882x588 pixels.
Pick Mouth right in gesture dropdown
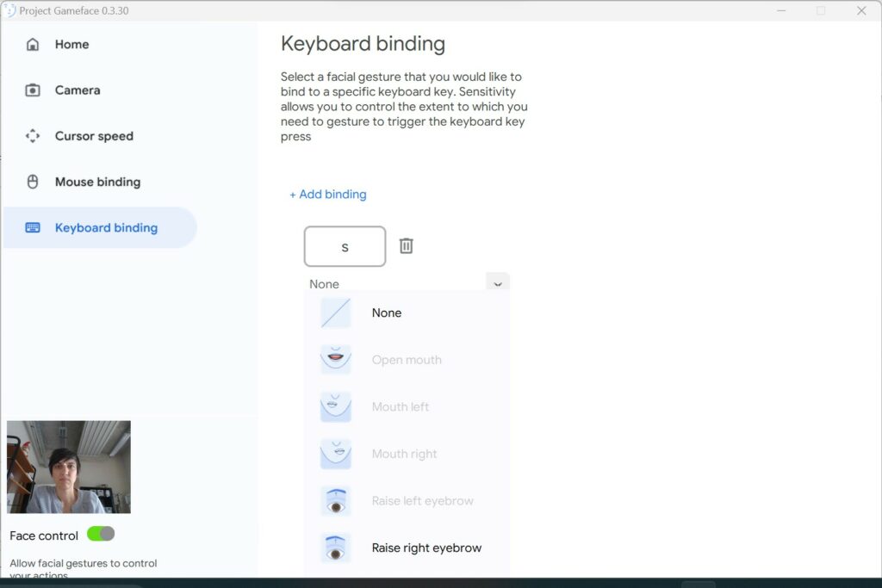(404, 454)
